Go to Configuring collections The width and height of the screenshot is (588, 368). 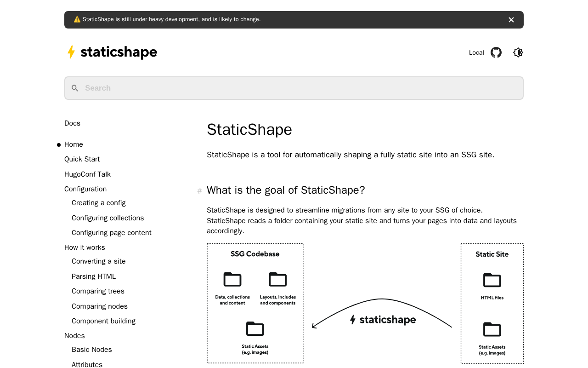tap(108, 218)
